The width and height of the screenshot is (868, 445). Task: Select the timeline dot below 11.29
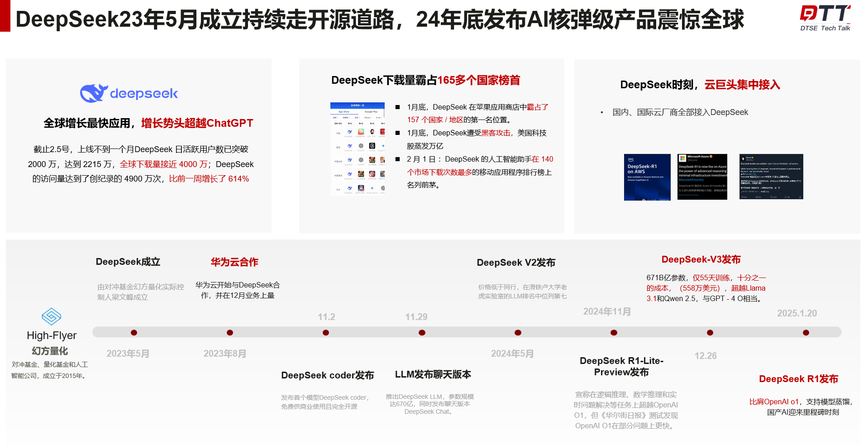coord(422,333)
